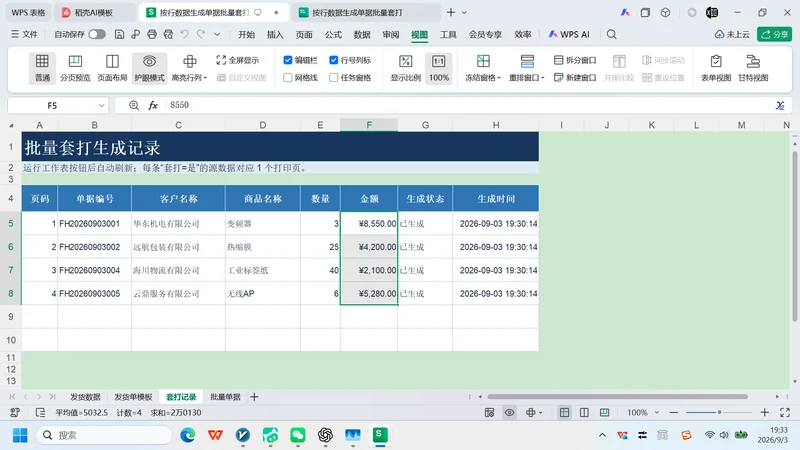Image resolution: width=800 pixels, height=450 pixels.
Task: Open the batch documents (批量单据) sheet tab
Action: coord(225,396)
